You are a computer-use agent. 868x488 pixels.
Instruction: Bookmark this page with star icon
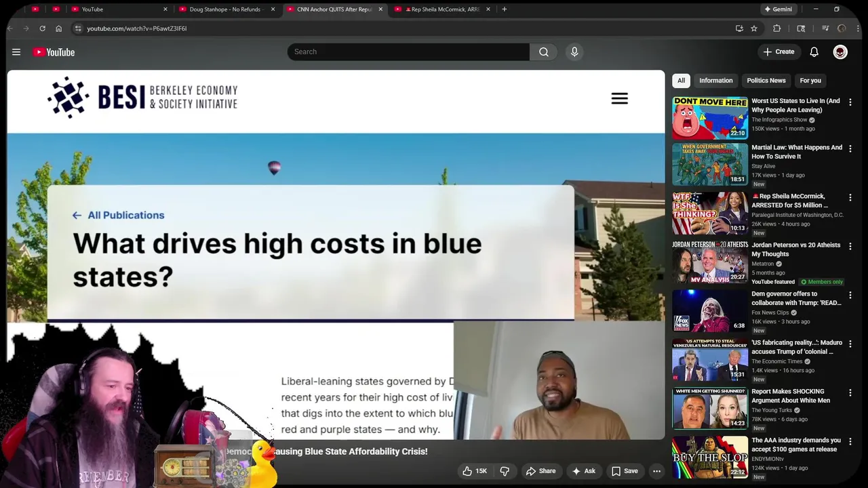(754, 28)
